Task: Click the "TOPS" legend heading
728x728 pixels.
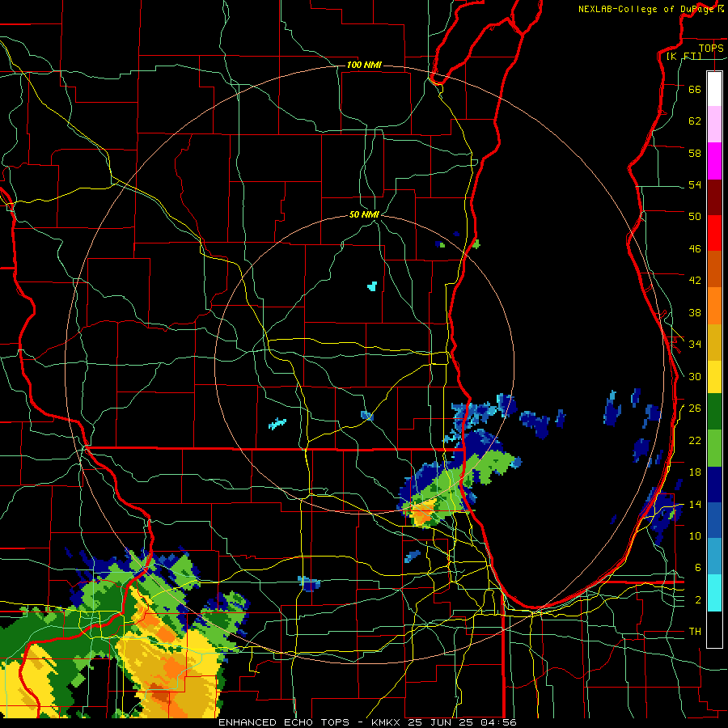Action: (x=711, y=49)
